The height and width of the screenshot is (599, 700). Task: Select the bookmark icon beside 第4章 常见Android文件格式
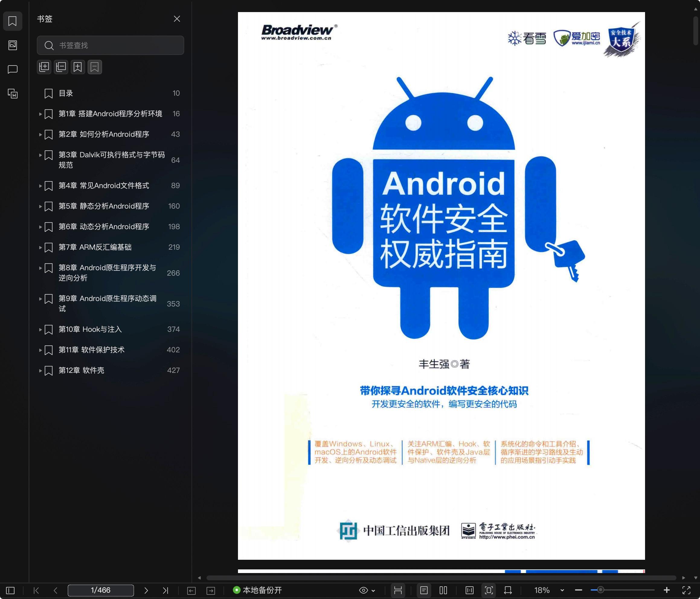[49, 186]
